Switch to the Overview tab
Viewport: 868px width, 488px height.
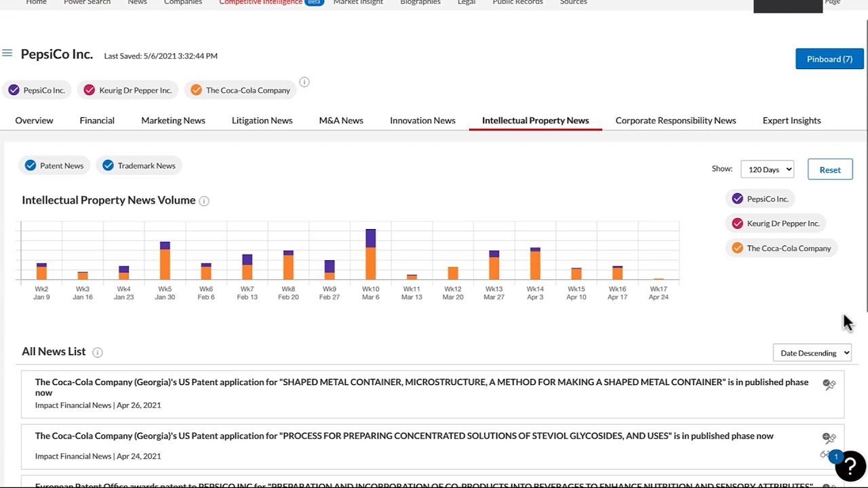pos(34,120)
